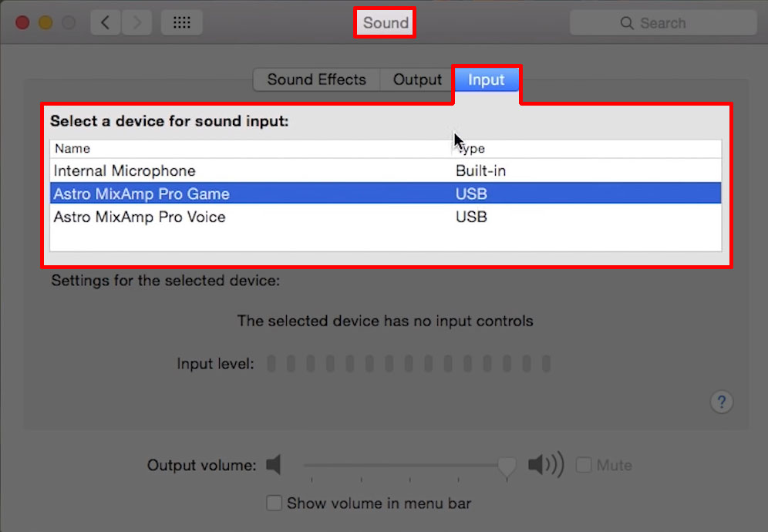Click the back navigation arrow

106,22
